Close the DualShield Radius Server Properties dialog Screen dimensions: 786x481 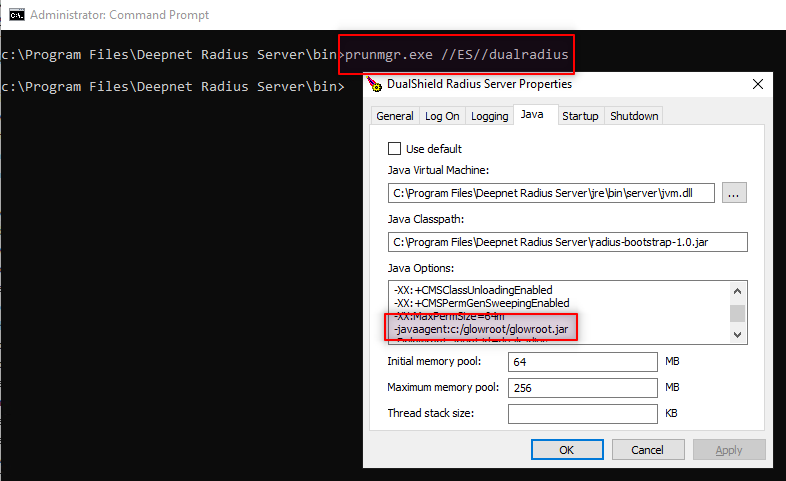click(x=757, y=85)
